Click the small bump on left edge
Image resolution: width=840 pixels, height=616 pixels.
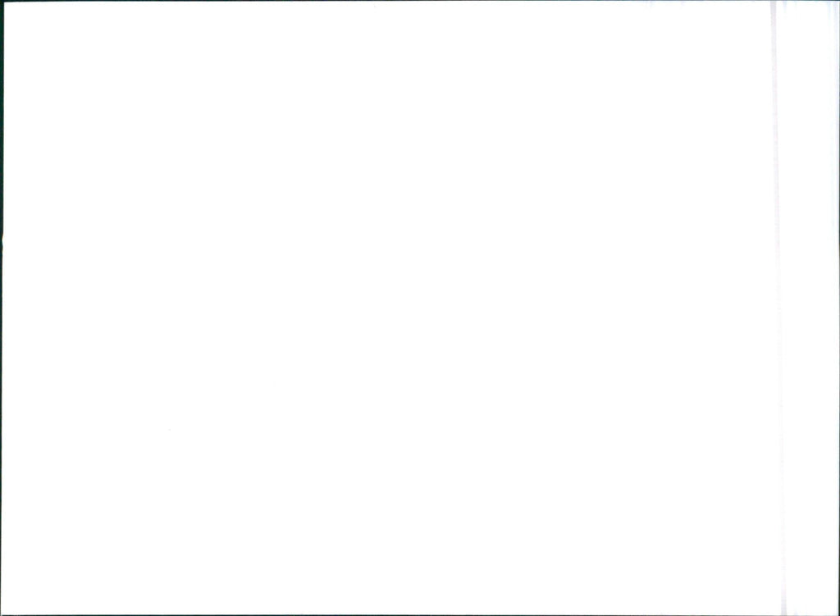(2, 241)
